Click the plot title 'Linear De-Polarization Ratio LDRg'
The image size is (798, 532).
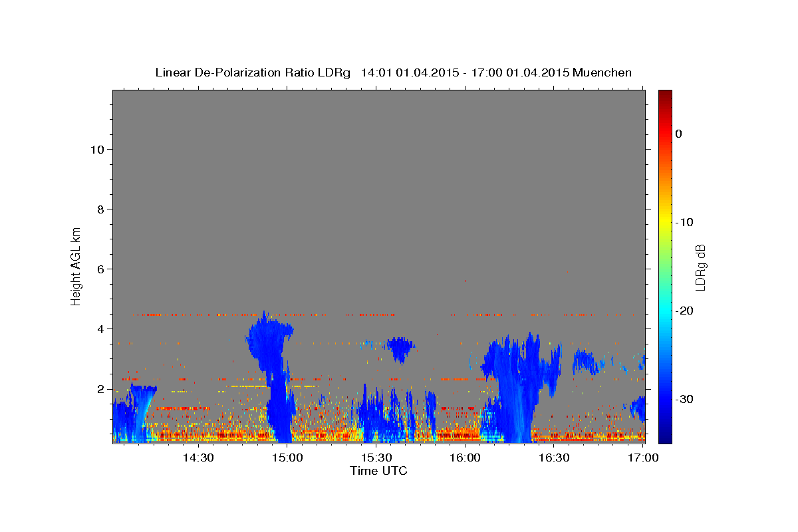pyautogui.click(x=252, y=72)
